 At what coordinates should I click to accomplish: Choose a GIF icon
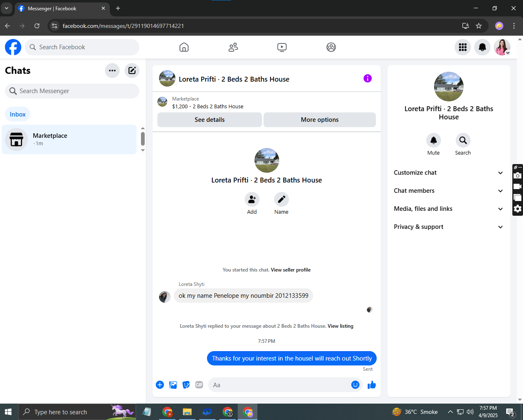(199, 385)
